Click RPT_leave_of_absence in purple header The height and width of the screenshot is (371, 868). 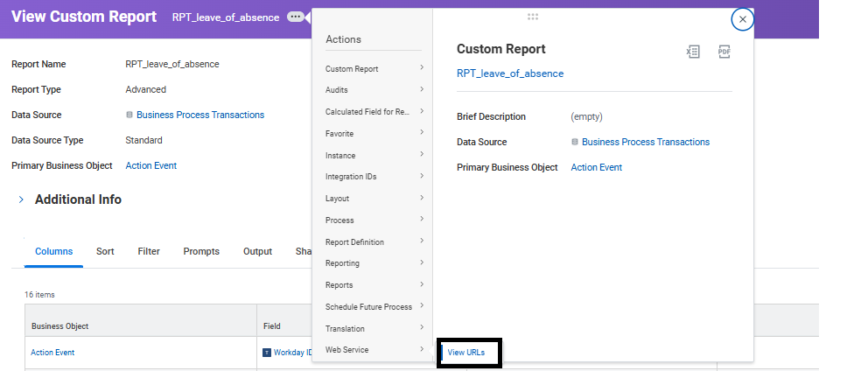pos(225,17)
